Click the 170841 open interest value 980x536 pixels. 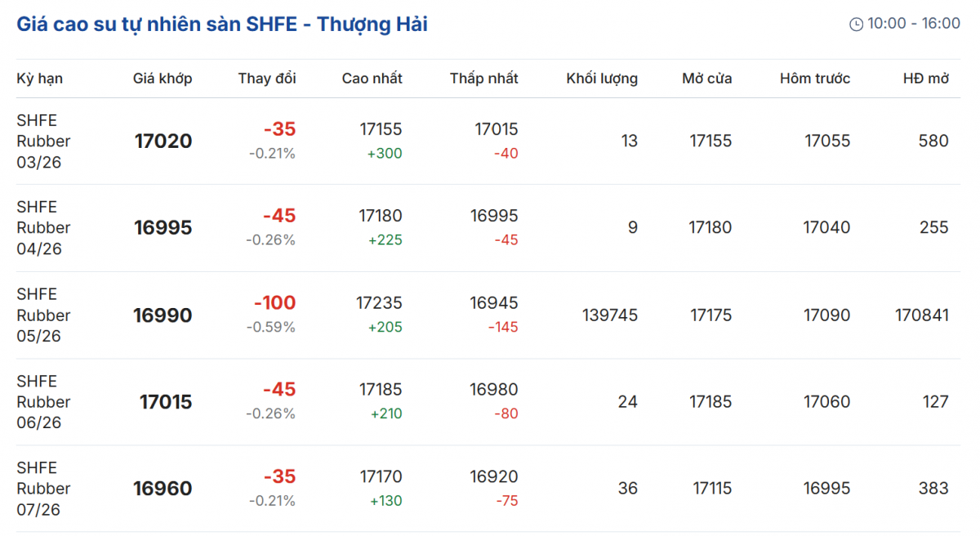[922, 315]
